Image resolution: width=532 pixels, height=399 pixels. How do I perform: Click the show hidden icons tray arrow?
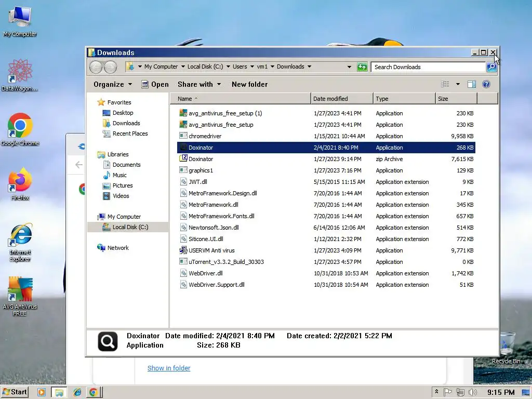[x=436, y=392]
